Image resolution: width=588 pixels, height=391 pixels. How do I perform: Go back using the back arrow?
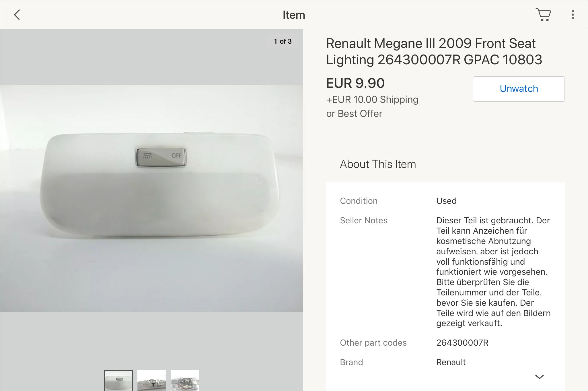click(x=17, y=15)
